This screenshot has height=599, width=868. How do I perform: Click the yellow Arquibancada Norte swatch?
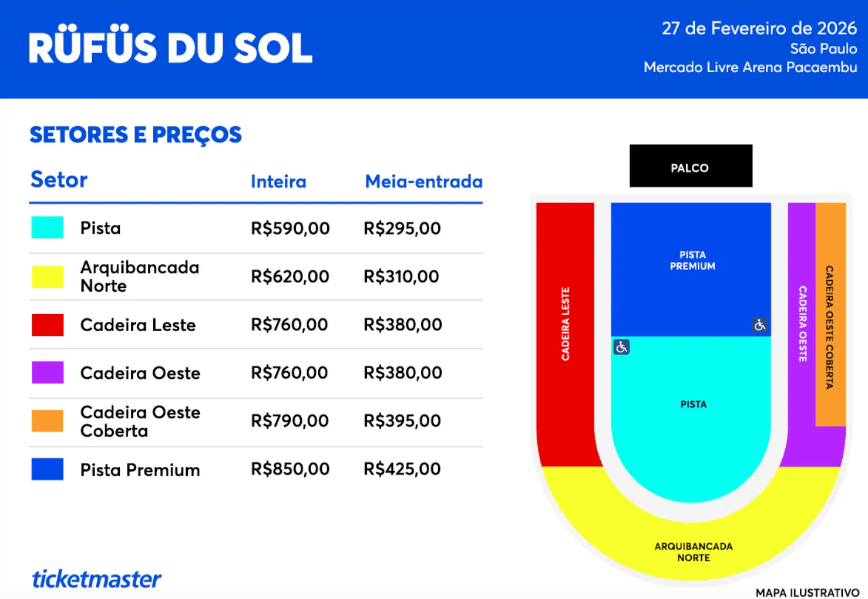point(47,276)
